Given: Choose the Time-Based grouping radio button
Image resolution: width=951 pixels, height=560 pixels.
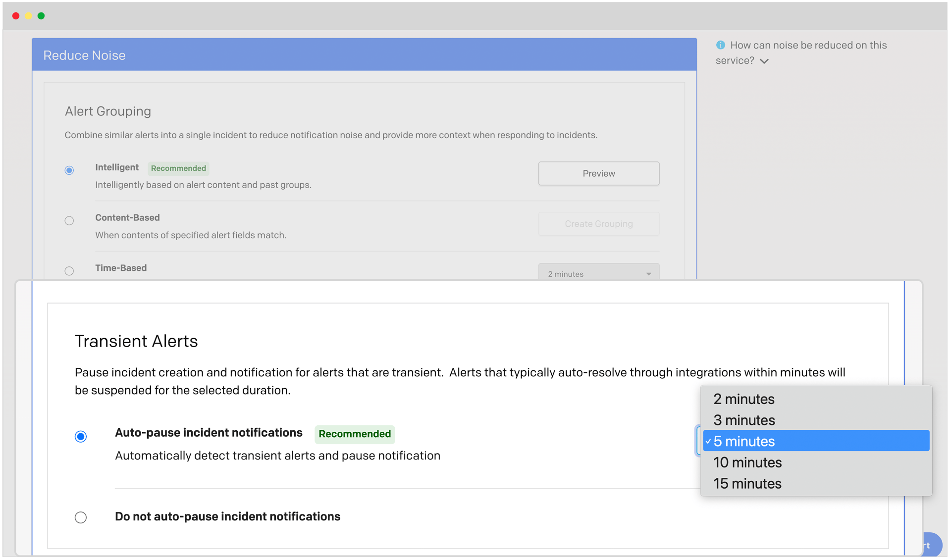Looking at the screenshot, I should point(69,271).
